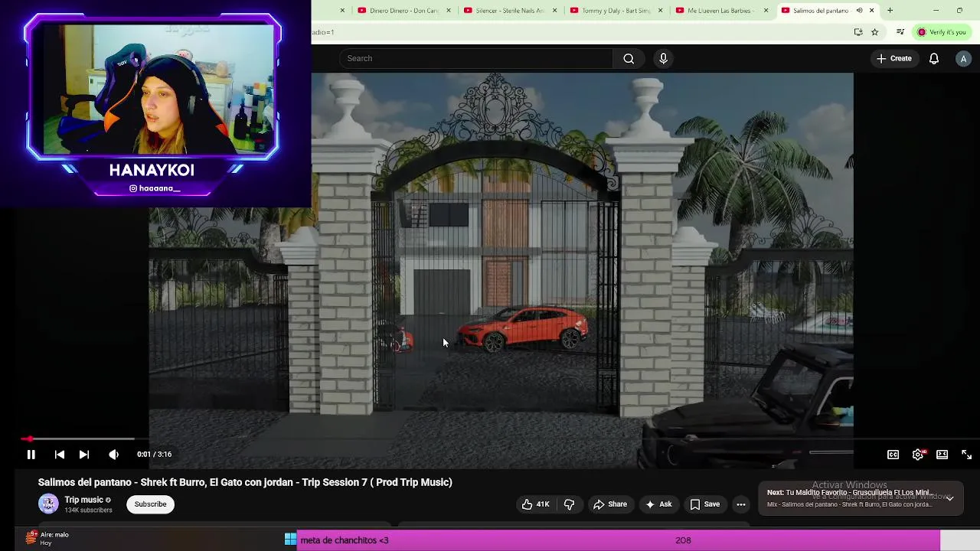The image size is (980, 551).
Task: Open the Windows Start button
Action: click(x=290, y=540)
